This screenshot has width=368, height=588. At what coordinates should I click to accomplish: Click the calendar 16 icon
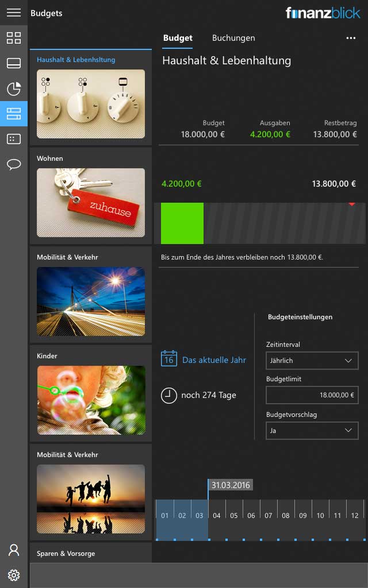169,359
